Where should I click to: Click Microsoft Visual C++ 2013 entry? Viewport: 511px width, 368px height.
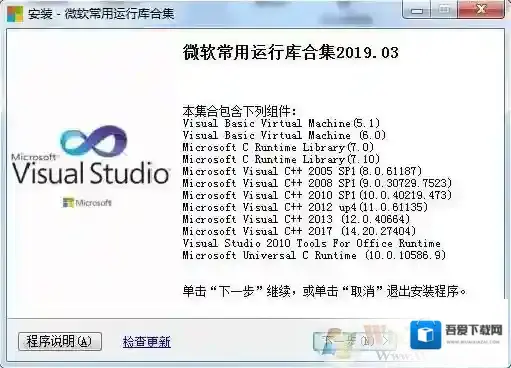click(x=296, y=219)
